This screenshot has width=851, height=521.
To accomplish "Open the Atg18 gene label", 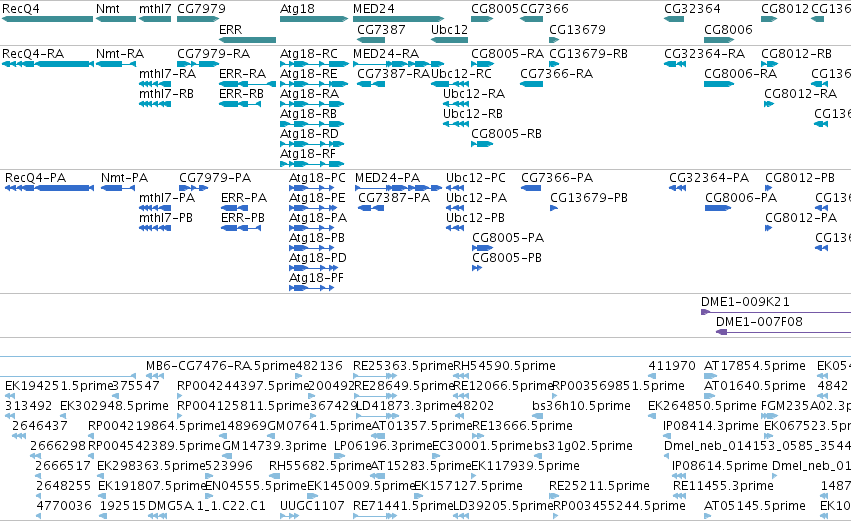I will (x=297, y=9).
